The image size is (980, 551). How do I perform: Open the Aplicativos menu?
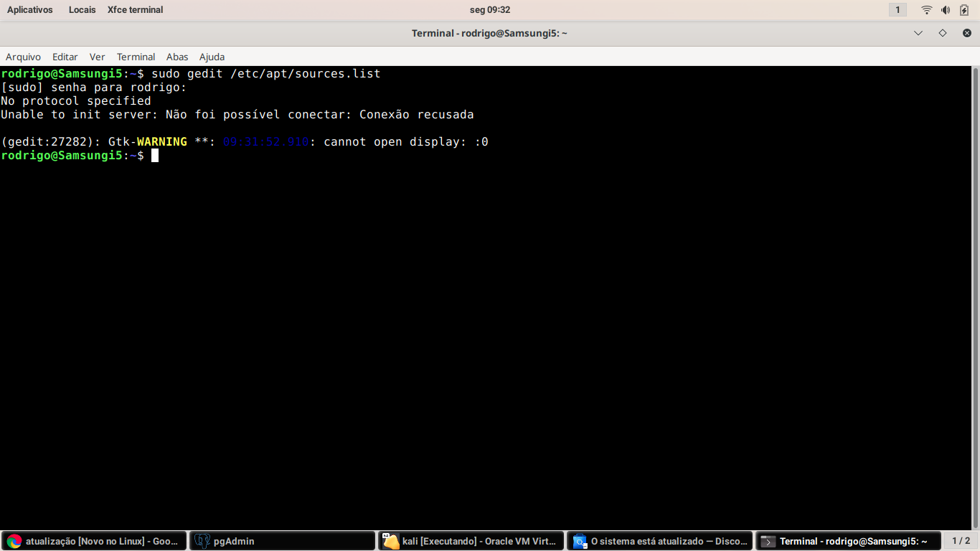30,10
